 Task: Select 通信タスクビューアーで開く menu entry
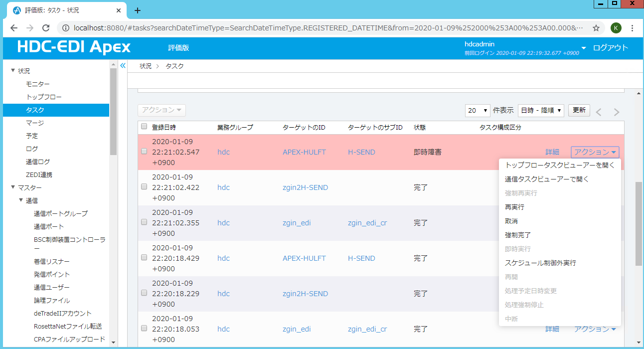pyautogui.click(x=560, y=179)
